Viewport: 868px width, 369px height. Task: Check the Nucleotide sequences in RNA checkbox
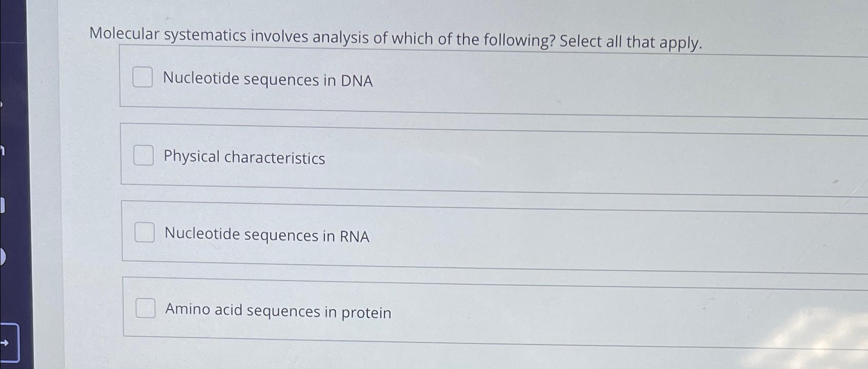pos(146,233)
